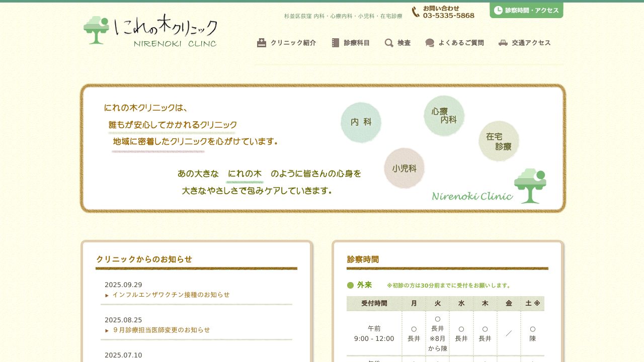This screenshot has height=362, width=644.
Task: Click the 内科 department circle
Action: click(361, 122)
